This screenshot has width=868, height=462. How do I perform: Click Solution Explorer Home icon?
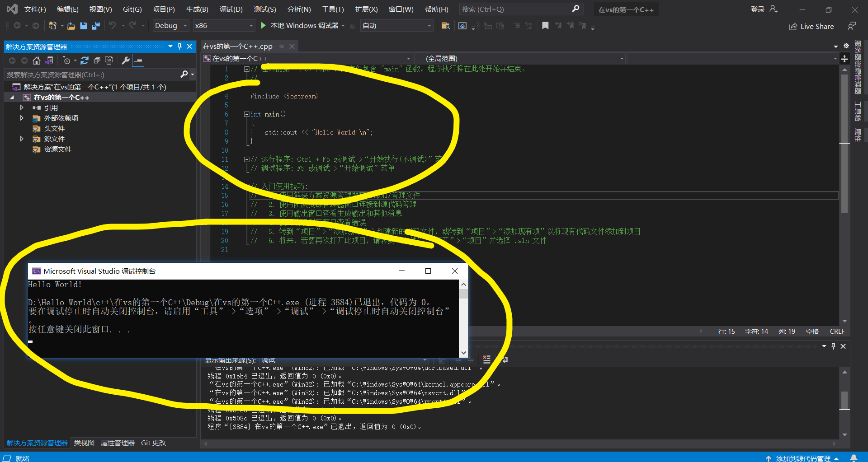click(37, 61)
